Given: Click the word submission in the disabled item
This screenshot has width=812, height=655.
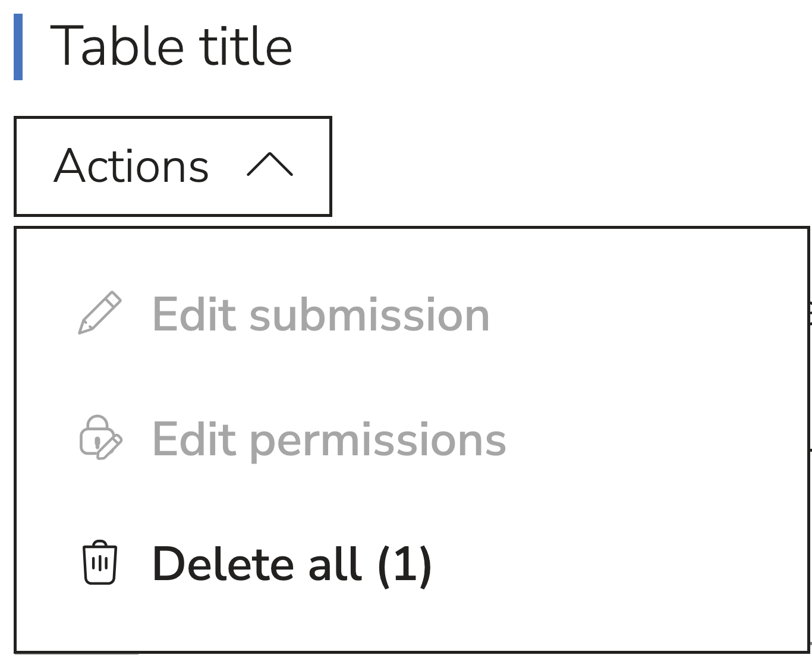Looking at the screenshot, I should tap(369, 314).
